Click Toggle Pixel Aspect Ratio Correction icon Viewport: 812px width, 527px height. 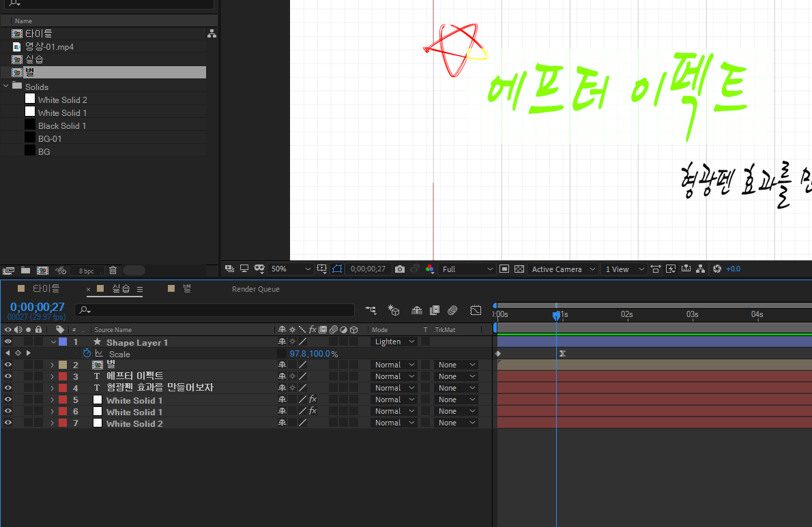[656, 269]
